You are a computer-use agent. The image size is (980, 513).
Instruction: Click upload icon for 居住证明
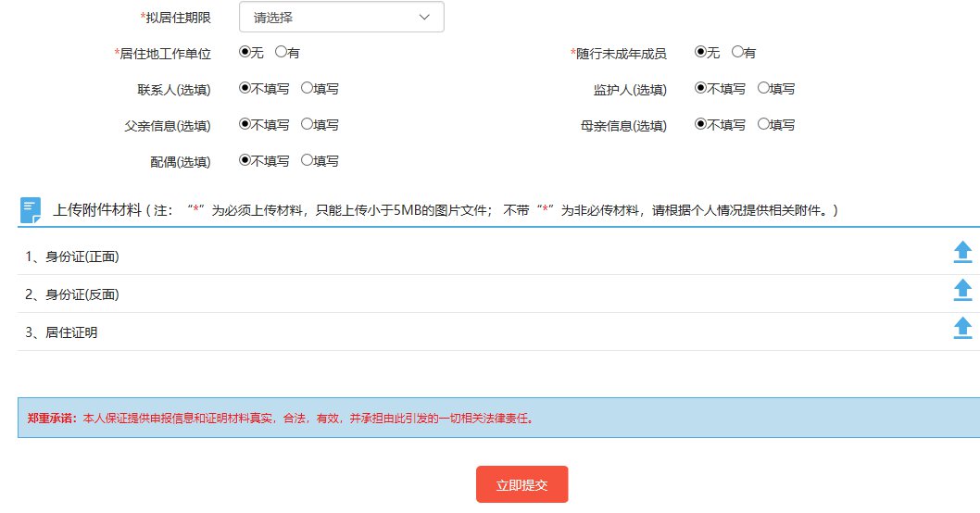point(962,328)
